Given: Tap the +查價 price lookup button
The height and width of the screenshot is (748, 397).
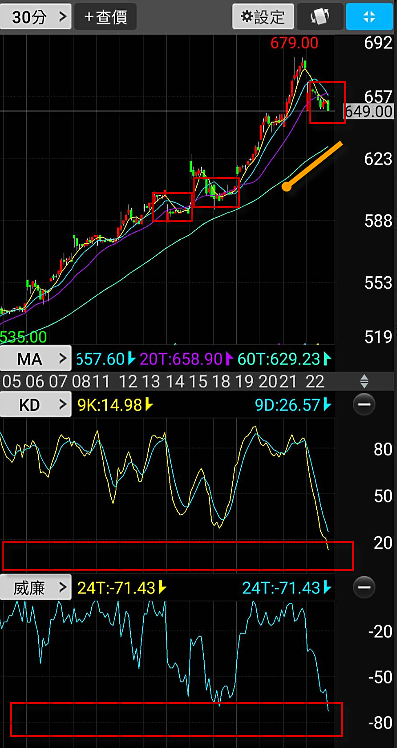Looking at the screenshot, I should pyautogui.click(x=105, y=17).
